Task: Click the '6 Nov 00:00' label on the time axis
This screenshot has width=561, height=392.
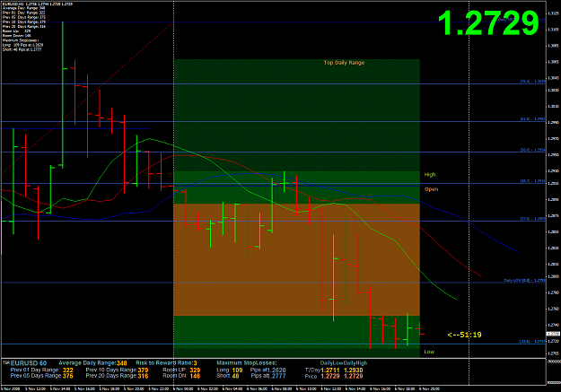Action: [x=183, y=388]
